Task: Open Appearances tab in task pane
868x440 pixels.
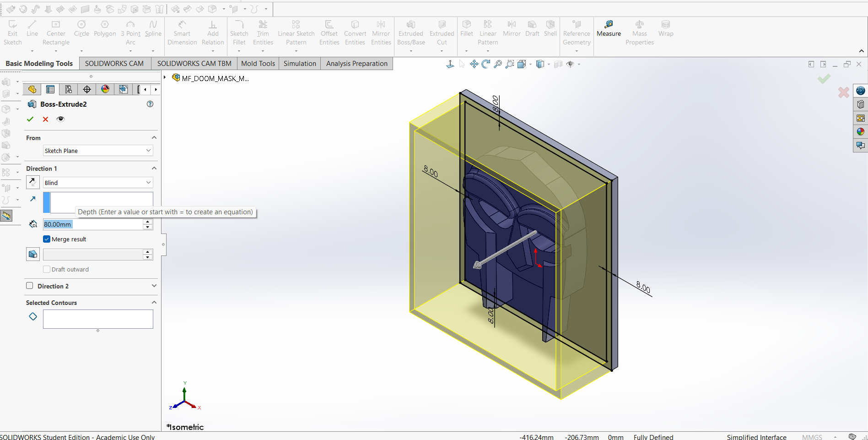Action: tap(860, 132)
